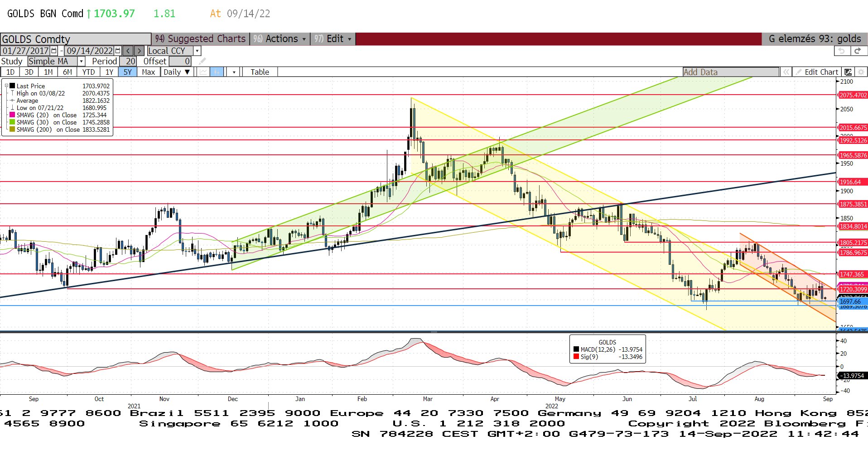868x459 pixels.
Task: Click the Add Data input field
Action: pyautogui.click(x=731, y=72)
